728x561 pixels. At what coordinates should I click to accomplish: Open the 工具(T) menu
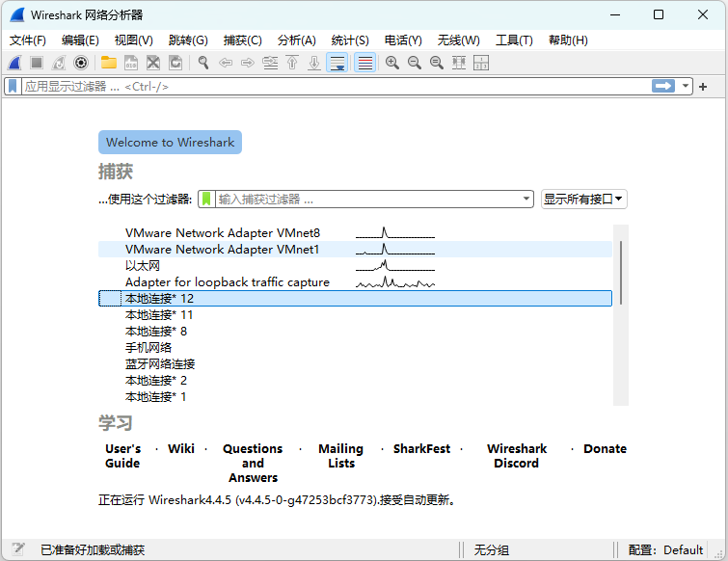point(514,40)
